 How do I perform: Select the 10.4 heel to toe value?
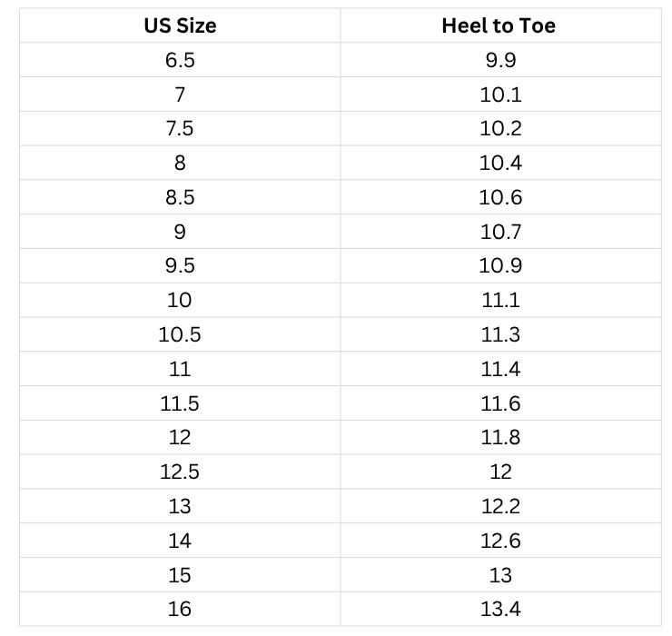pos(500,164)
